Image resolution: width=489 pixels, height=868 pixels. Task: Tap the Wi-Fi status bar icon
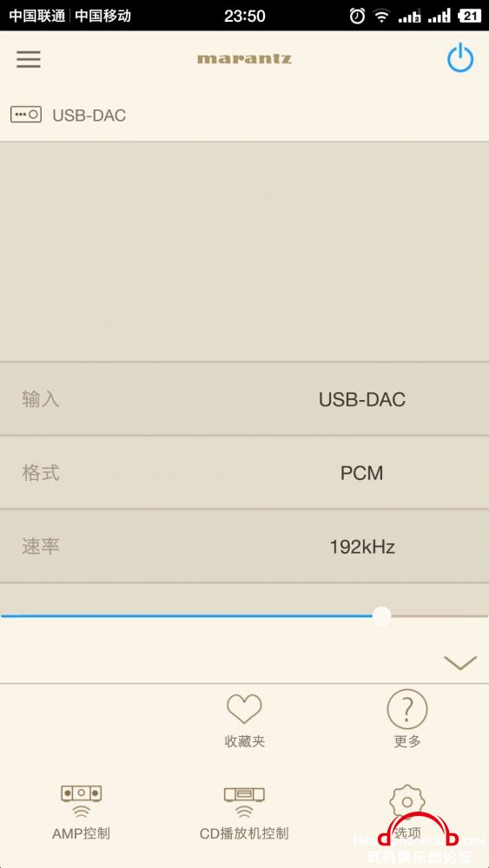(381, 16)
